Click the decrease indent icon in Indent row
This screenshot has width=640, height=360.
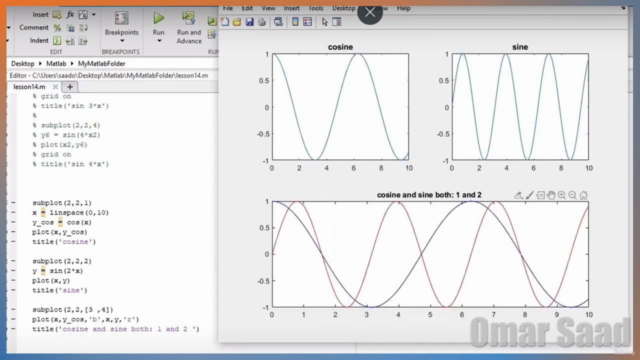point(83,41)
